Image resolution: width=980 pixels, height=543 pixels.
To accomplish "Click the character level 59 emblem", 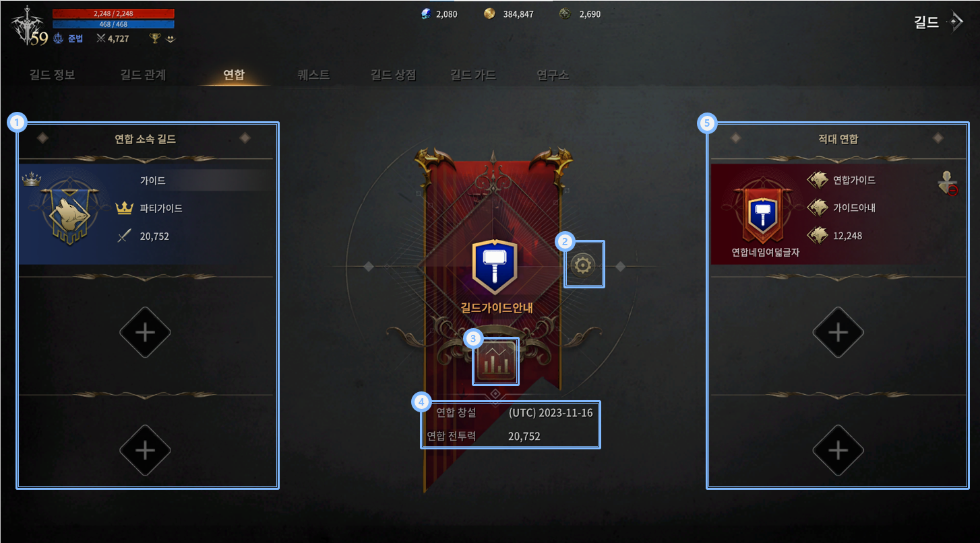I will pos(29,27).
